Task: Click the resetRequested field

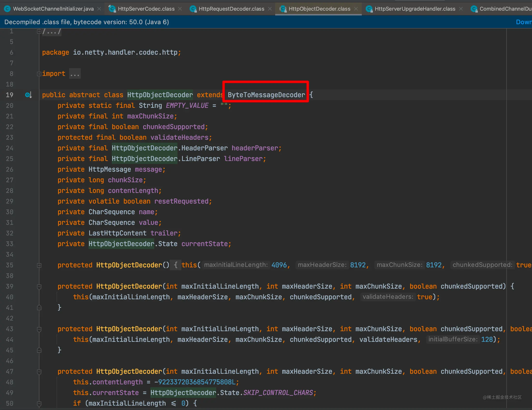Action: tap(181, 201)
